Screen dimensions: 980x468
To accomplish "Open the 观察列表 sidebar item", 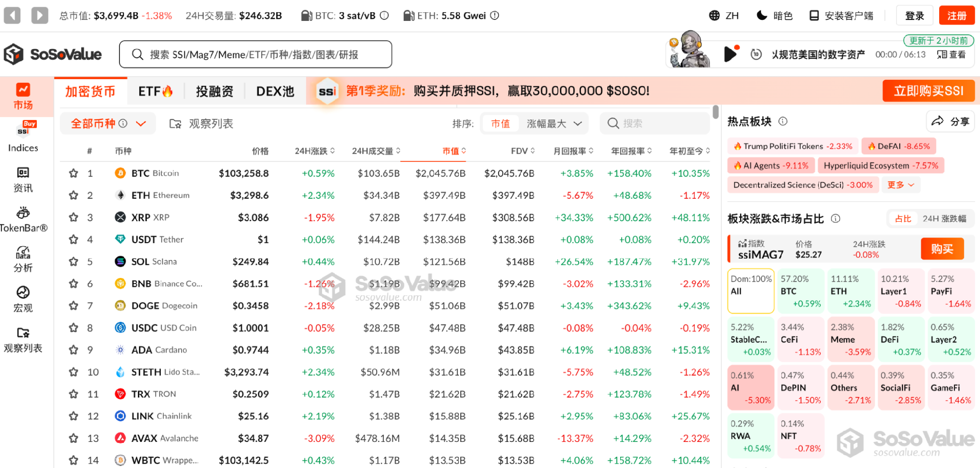I will (x=23, y=340).
